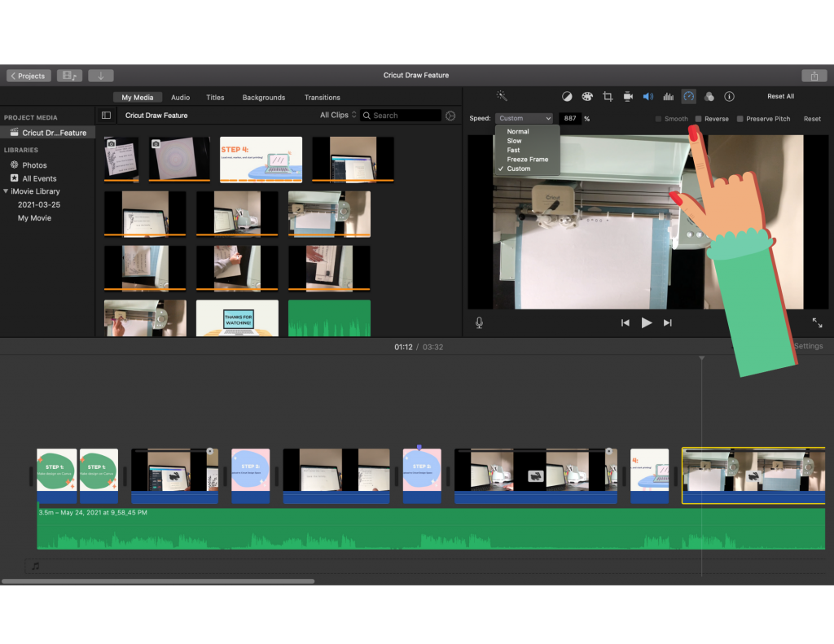Screen dimensions: 834x644
Task: Open the color correction palette tool
Action: point(587,96)
